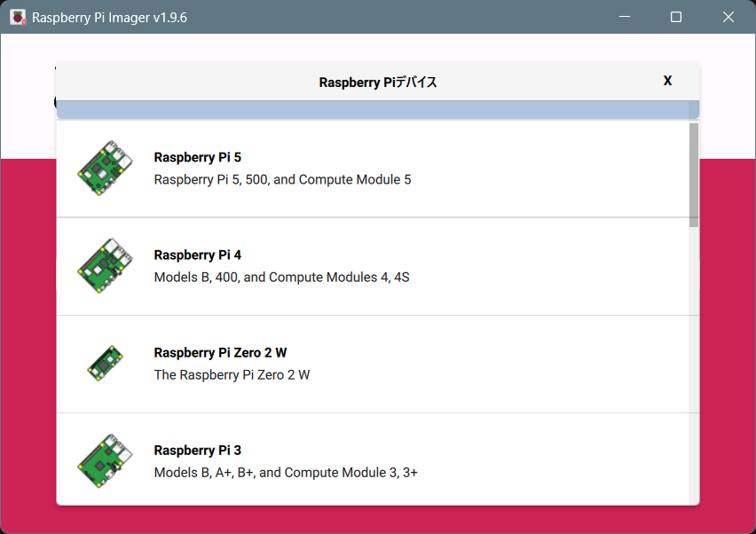
Task: Choose the "Raspberry Pi Zero 2 W" heading
Action: pyautogui.click(x=220, y=353)
